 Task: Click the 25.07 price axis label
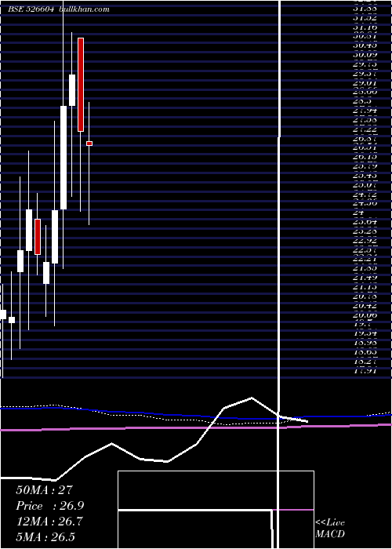point(365,184)
